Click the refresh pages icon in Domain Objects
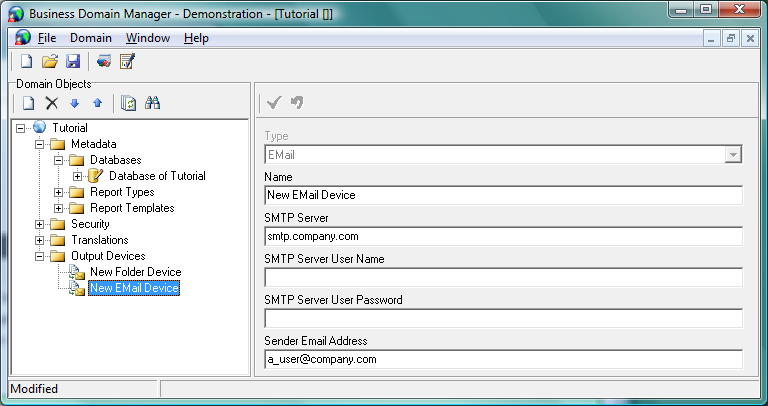Viewport: 768px width, 406px height. coord(128,103)
